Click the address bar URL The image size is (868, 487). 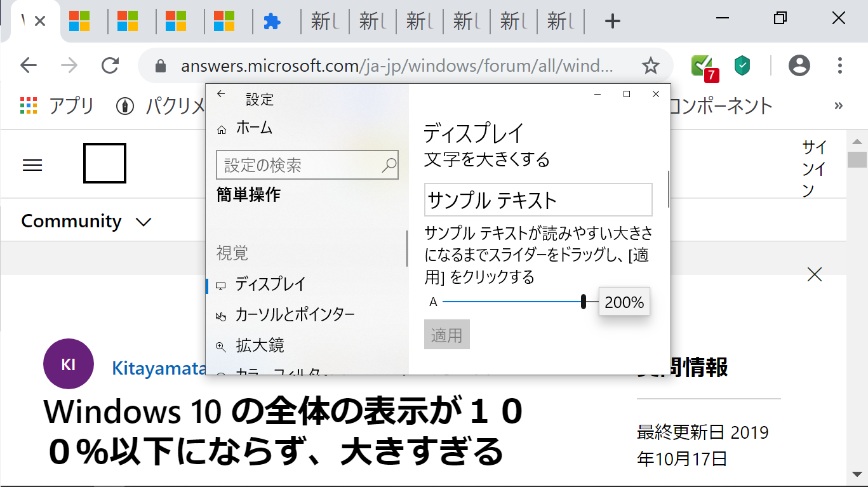click(397, 66)
